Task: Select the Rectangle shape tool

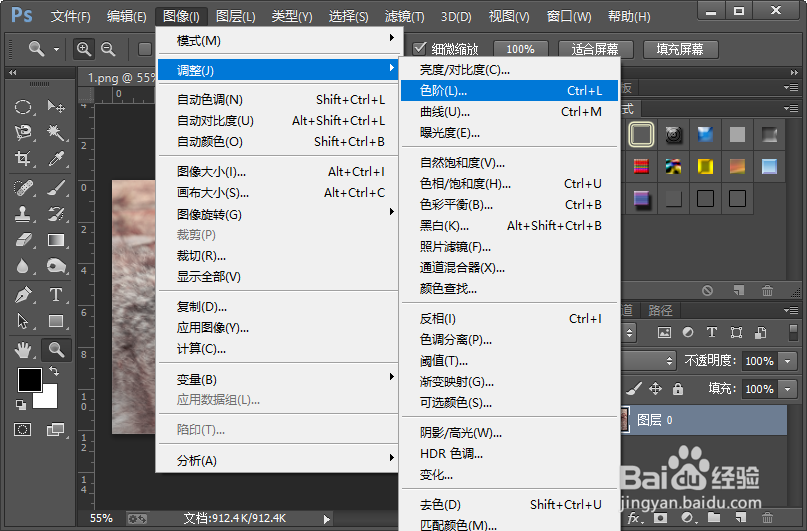Action: pos(56,321)
